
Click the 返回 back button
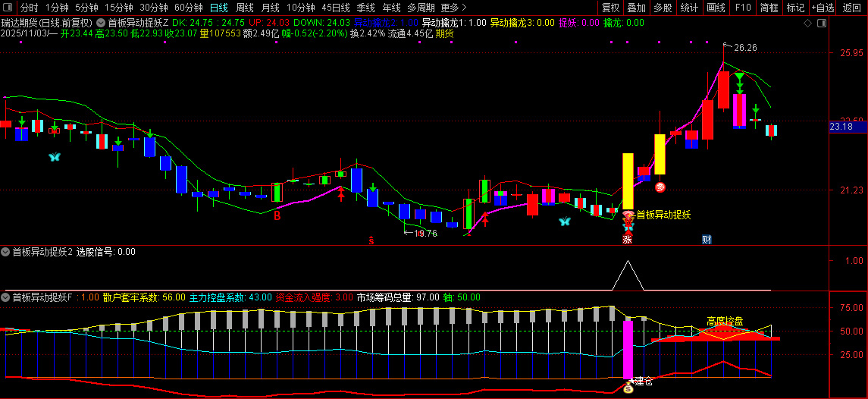click(852, 8)
